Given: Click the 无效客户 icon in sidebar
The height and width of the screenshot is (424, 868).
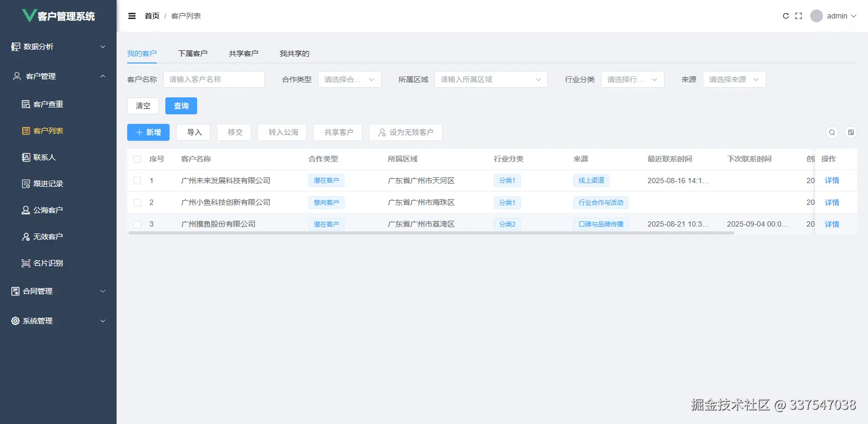Looking at the screenshot, I should (25, 237).
